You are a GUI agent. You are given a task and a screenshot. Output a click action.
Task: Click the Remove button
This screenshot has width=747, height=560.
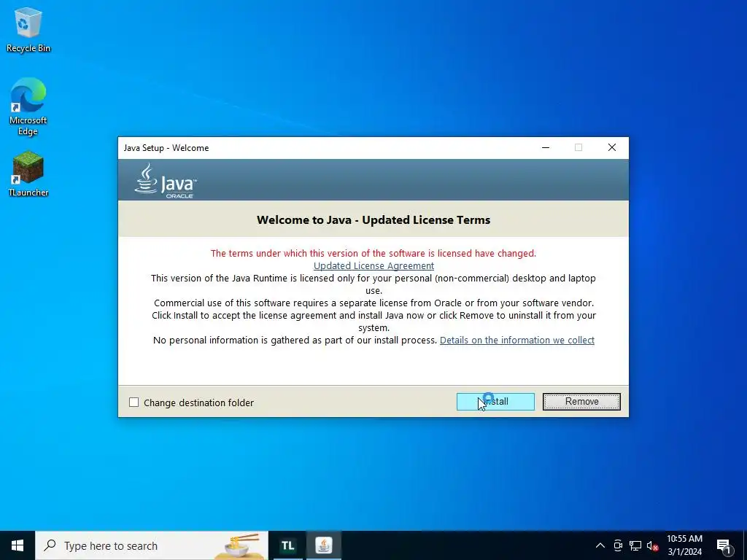[x=581, y=402]
